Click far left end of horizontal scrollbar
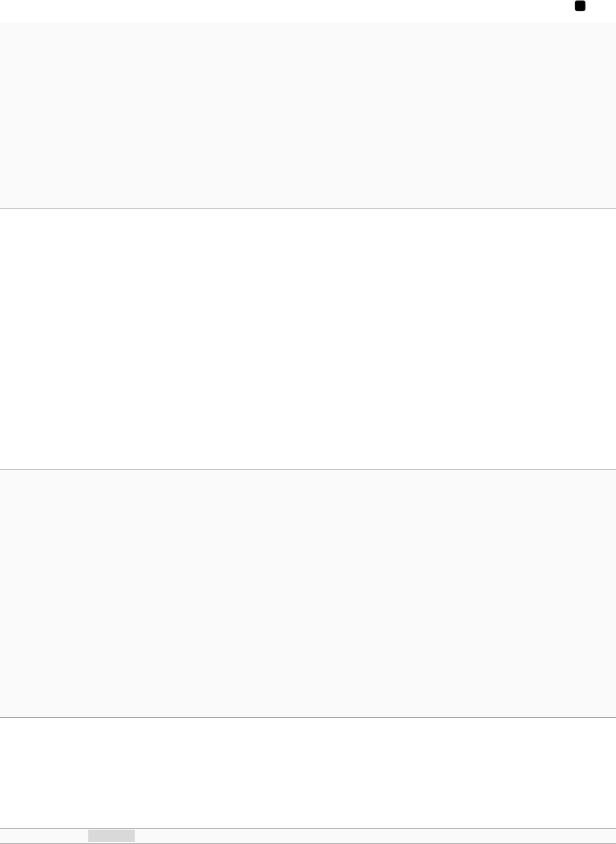Image resolution: width=616 pixels, height=844 pixels. coord(4,836)
